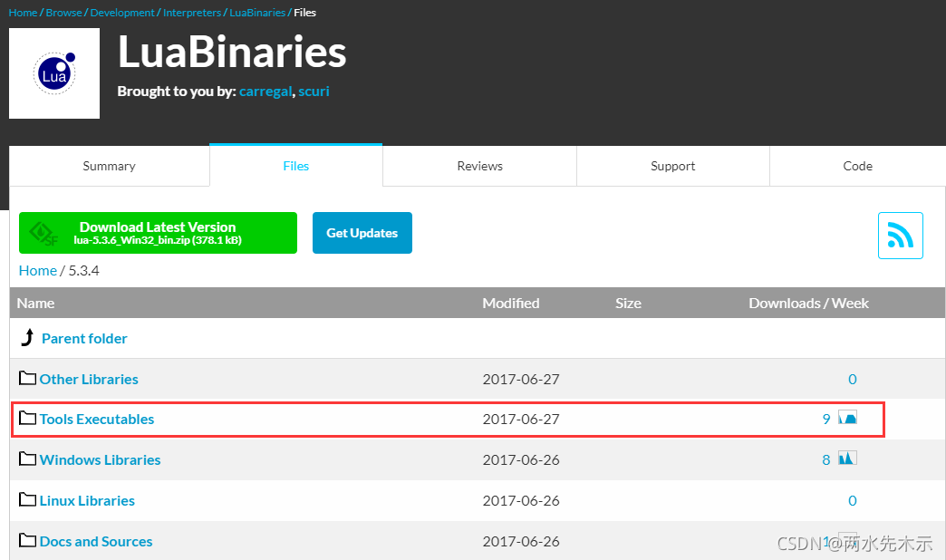Click the 2017-06-27 date for Other Libraries
The width and height of the screenshot is (946, 560).
(x=521, y=379)
